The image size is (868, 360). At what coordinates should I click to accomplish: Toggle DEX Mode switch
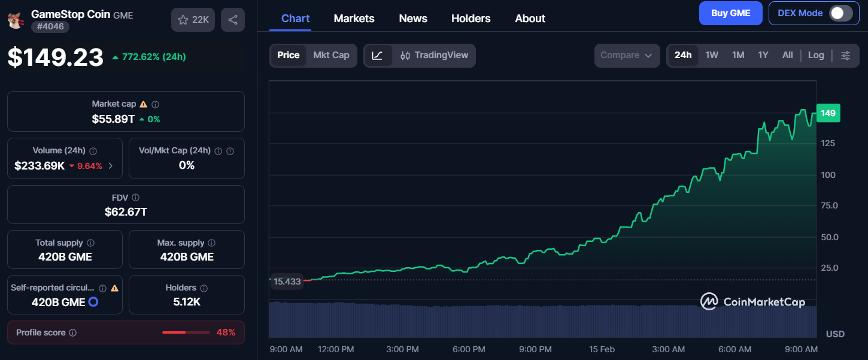(840, 13)
